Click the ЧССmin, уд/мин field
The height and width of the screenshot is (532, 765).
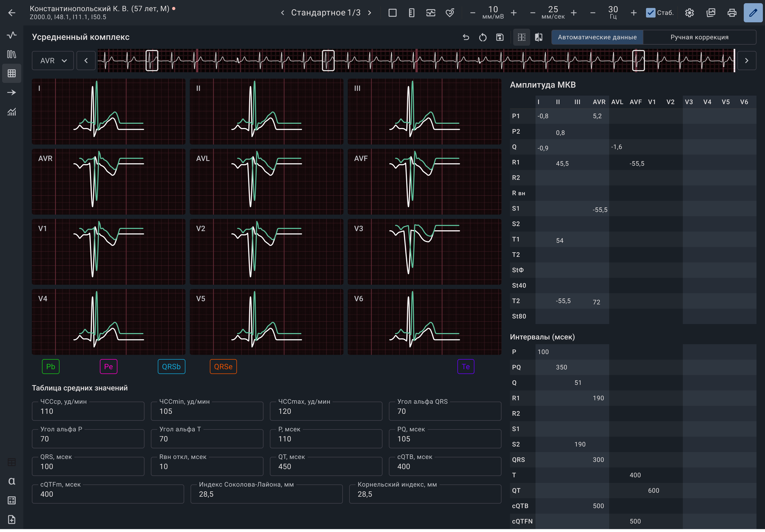207,411
